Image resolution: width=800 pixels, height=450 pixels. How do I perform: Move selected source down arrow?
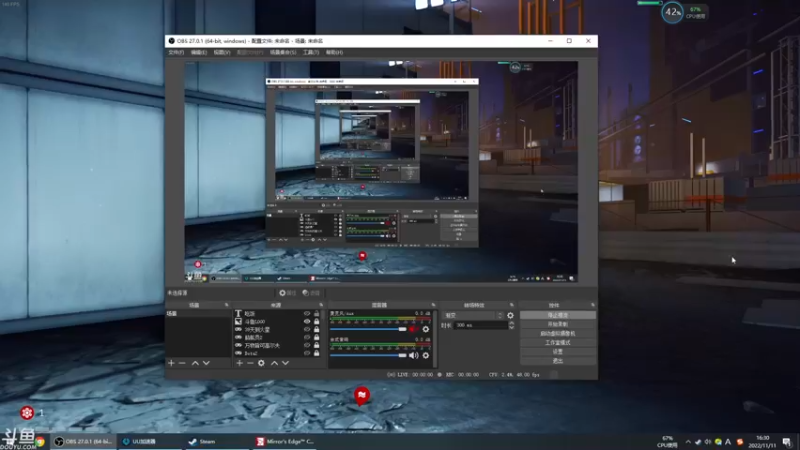[285, 363]
